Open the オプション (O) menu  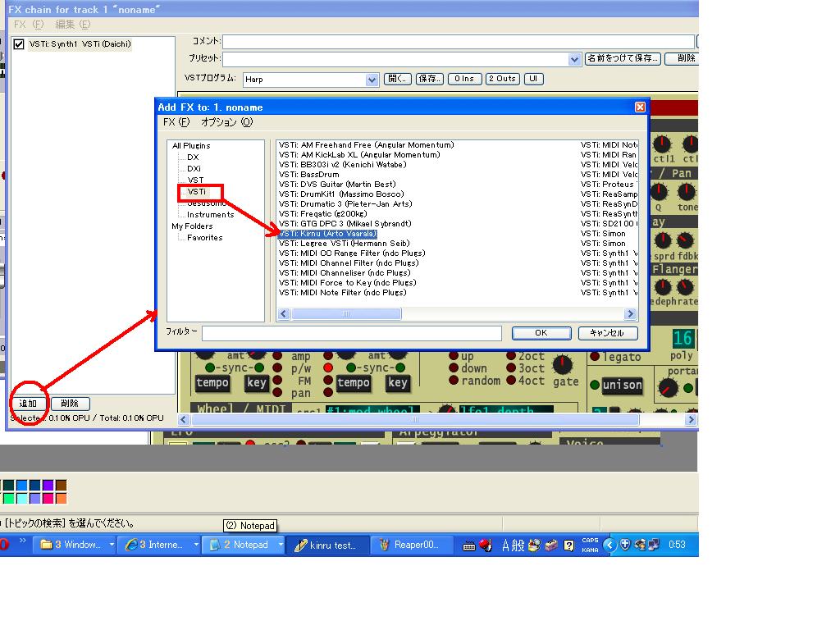tap(226, 122)
